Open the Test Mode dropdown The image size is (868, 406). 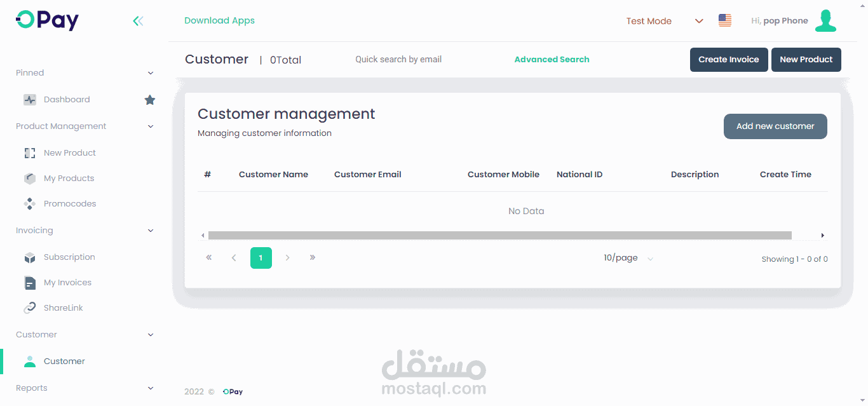pos(665,21)
